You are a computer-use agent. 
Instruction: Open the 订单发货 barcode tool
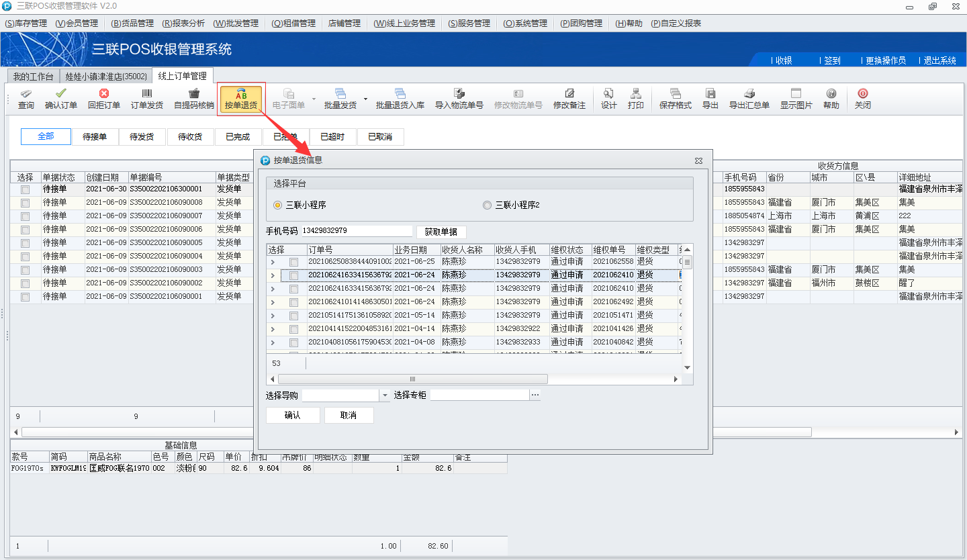click(147, 99)
